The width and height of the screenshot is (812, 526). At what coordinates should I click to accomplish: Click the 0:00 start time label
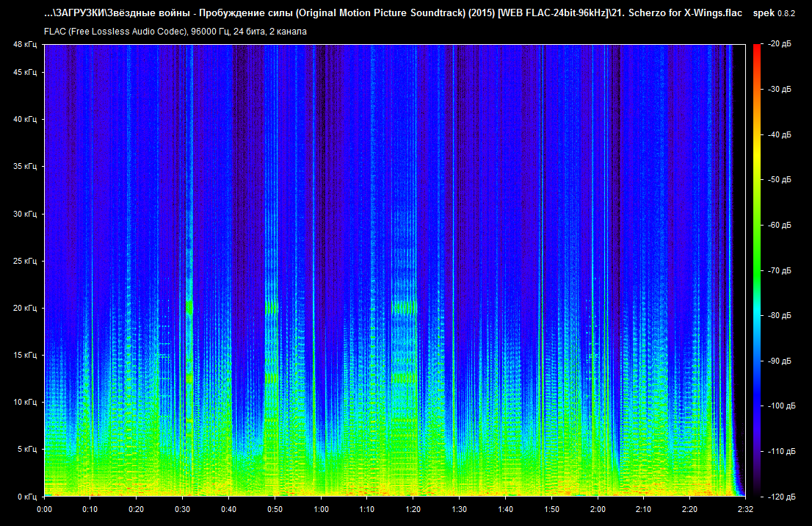point(45,509)
